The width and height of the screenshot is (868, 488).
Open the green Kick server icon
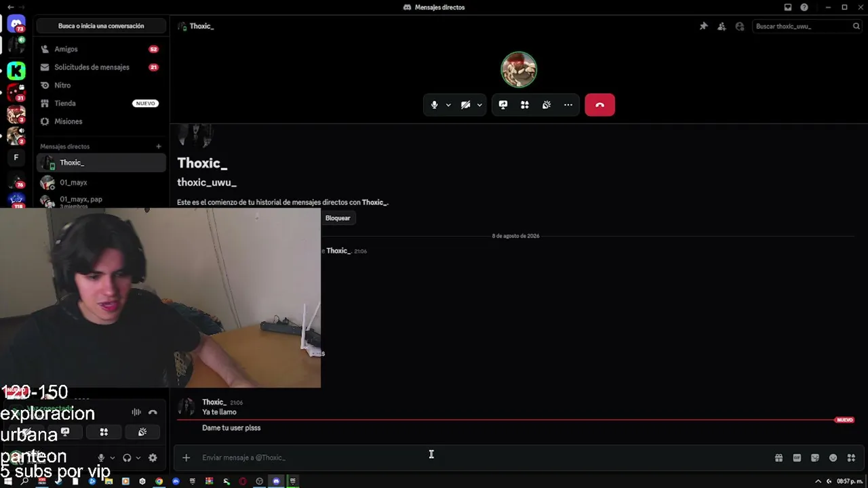[16, 70]
